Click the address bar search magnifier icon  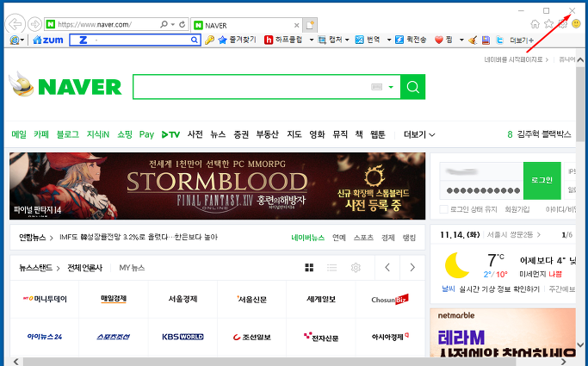pyautogui.click(x=164, y=24)
